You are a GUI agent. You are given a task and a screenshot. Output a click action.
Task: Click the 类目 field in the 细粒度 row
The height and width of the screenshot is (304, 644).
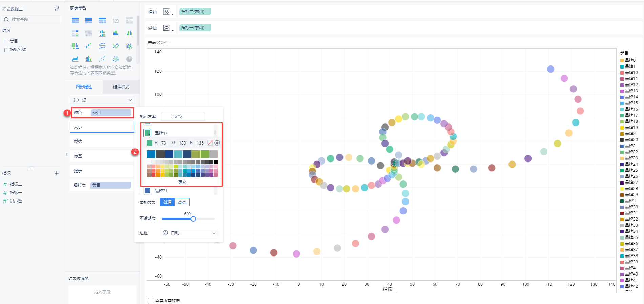point(111,185)
